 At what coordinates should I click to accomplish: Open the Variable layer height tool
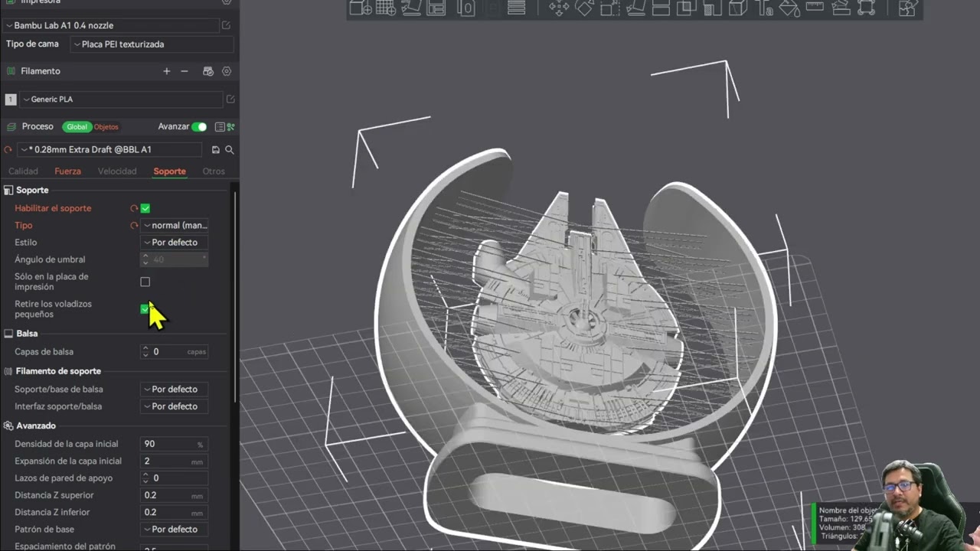click(517, 8)
